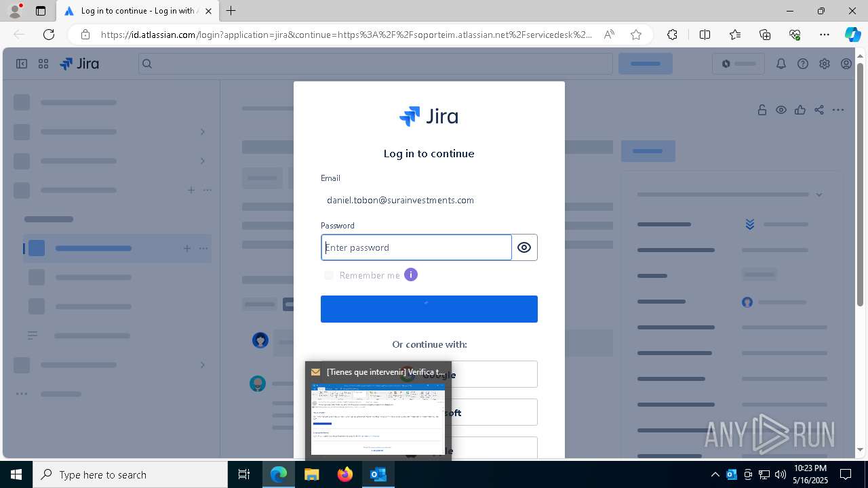The image size is (868, 488).
Task: Open the Jira profile avatar icon
Action: (846, 64)
